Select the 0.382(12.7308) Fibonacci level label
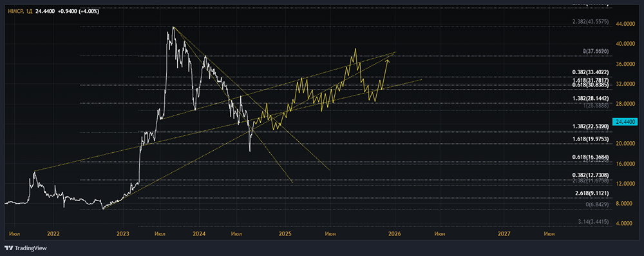The height and width of the screenshot is (256, 644). pos(591,175)
